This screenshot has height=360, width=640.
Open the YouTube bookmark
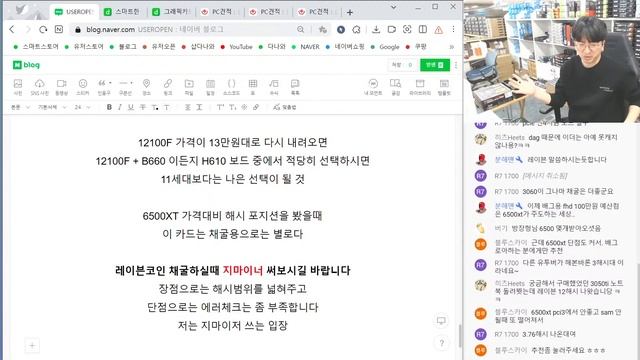(236, 47)
